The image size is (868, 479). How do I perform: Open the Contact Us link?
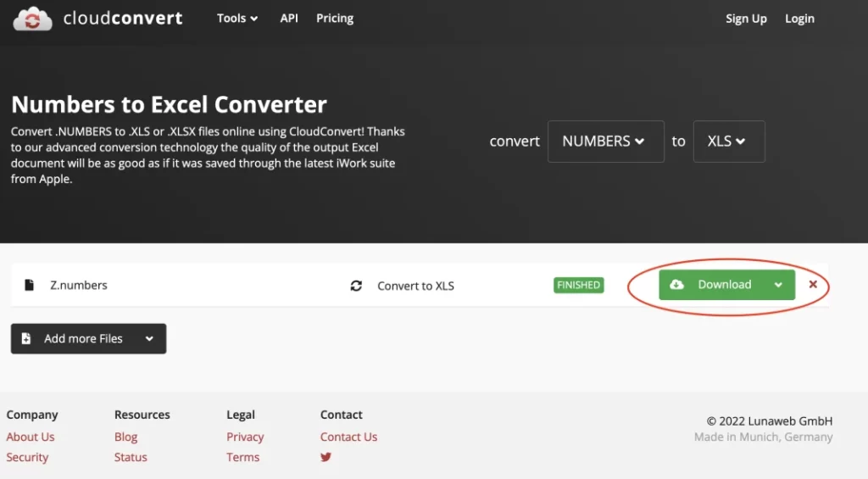pyautogui.click(x=348, y=437)
